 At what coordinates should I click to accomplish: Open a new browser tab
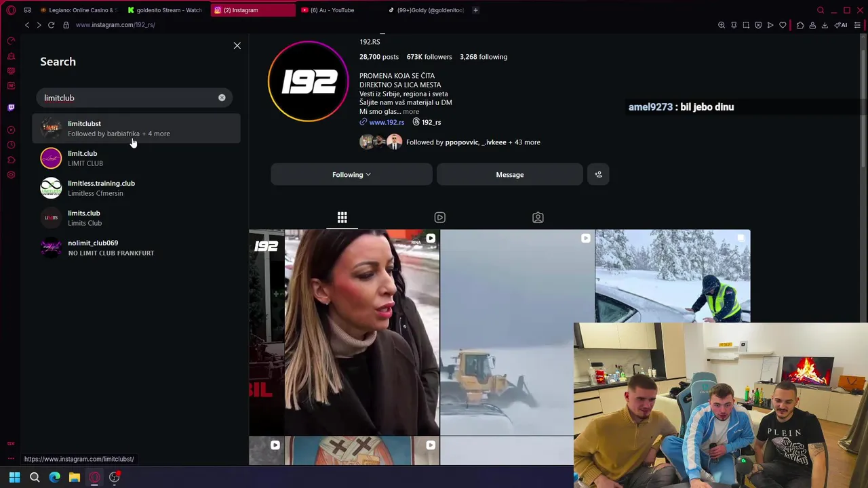[x=475, y=10]
